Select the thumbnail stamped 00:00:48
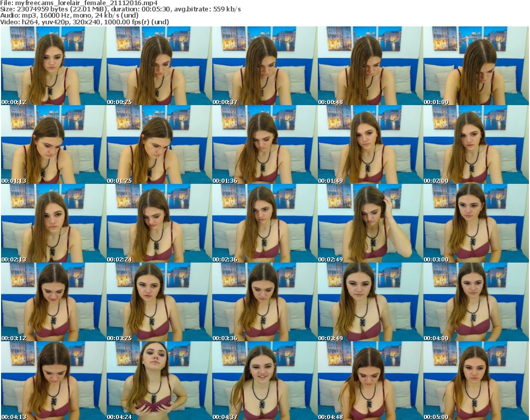This screenshot has height=420, width=530. 370,66
